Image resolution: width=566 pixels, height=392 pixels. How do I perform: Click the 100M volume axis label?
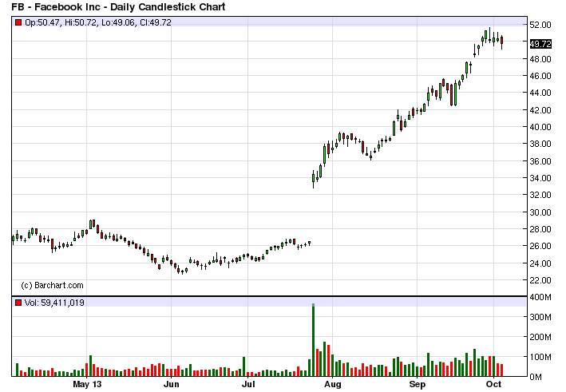540,357
